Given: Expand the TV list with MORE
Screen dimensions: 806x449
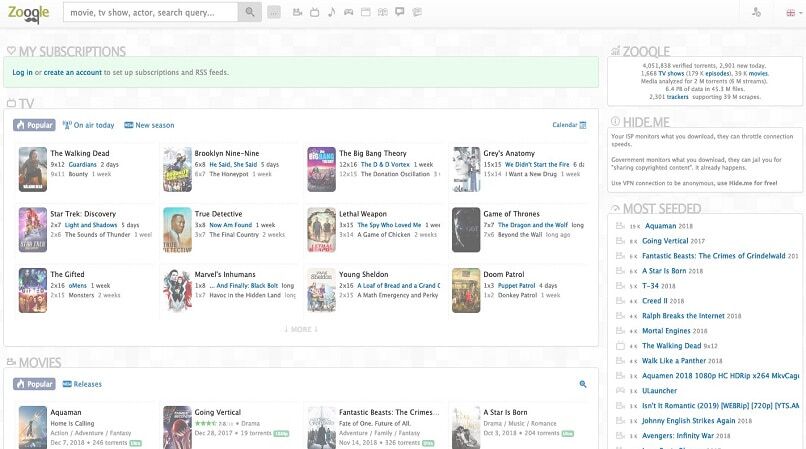Looking at the screenshot, I should point(301,329).
